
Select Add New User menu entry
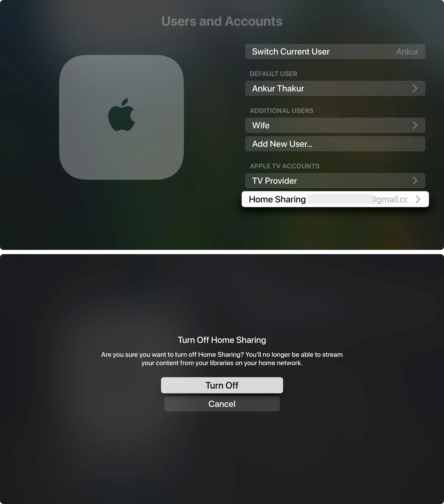coord(336,144)
